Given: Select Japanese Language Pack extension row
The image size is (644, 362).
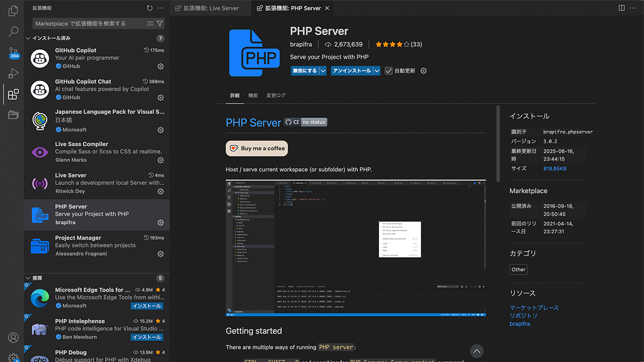Looking at the screenshot, I should coord(97,121).
